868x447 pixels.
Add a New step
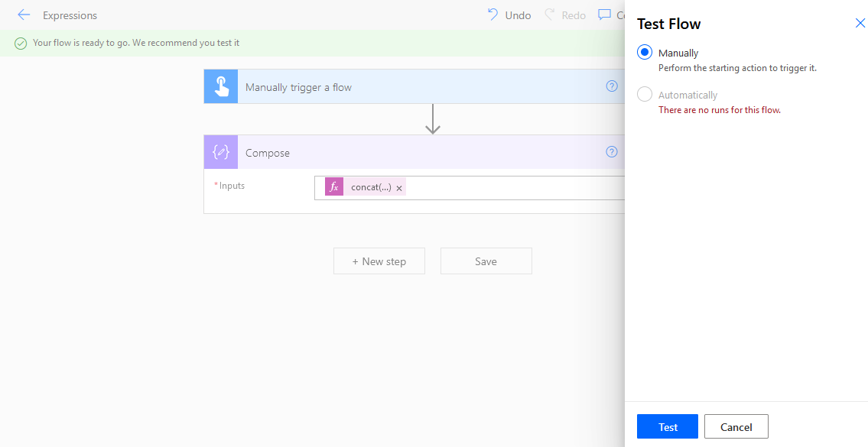(379, 261)
